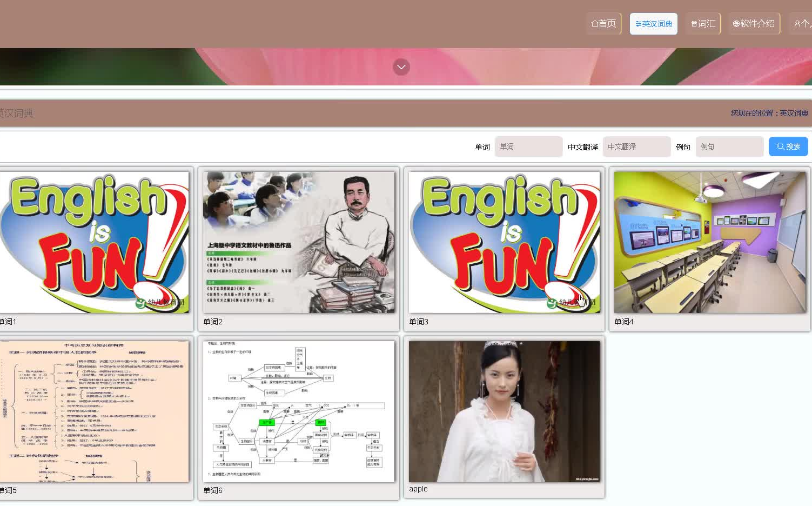Click the magnifier icon in 搜索 button
This screenshot has width=812, height=506.
(780, 147)
